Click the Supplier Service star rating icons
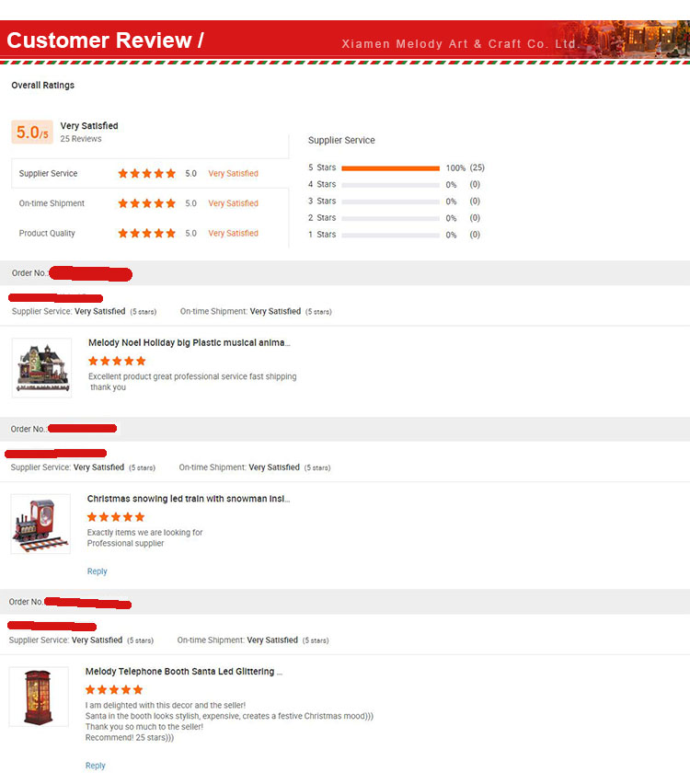This screenshot has height=784, width=690. pos(146,174)
